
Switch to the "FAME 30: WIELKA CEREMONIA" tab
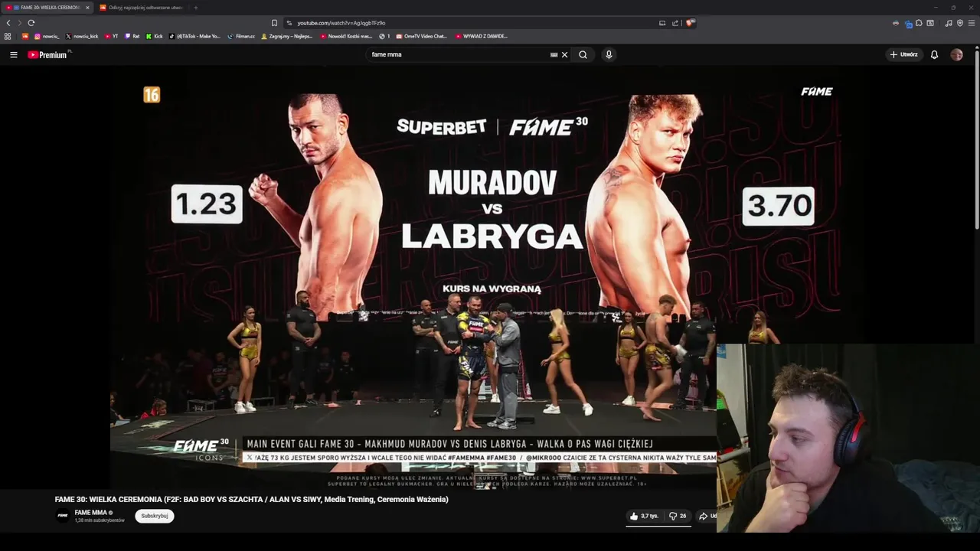pyautogui.click(x=47, y=8)
